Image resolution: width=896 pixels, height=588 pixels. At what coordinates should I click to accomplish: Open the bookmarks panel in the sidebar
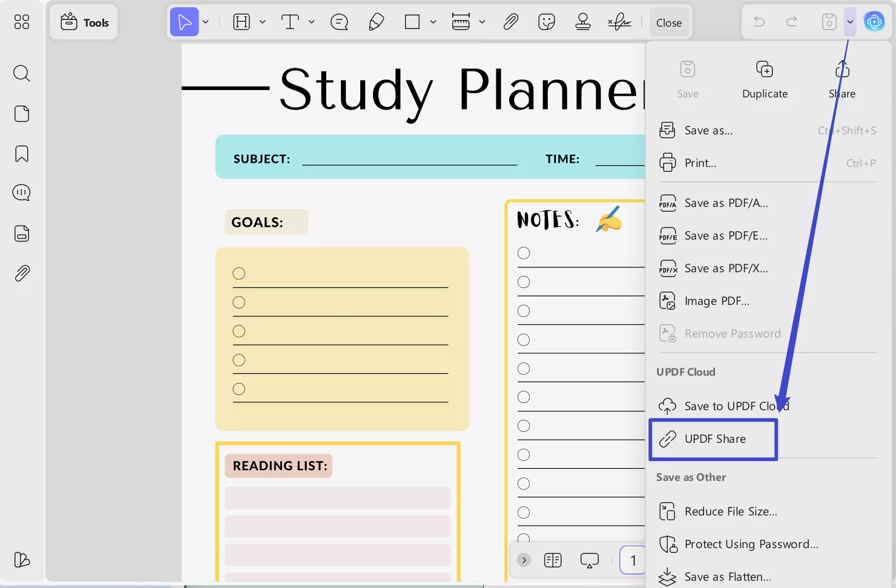point(22,154)
